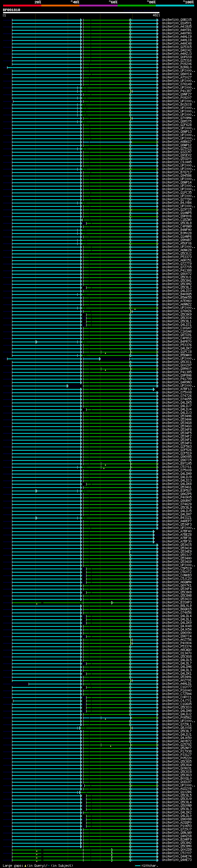This screenshot has width=197, height=868.
Task: Click the orange ~40% identity color bar
Action: [60, 6]
